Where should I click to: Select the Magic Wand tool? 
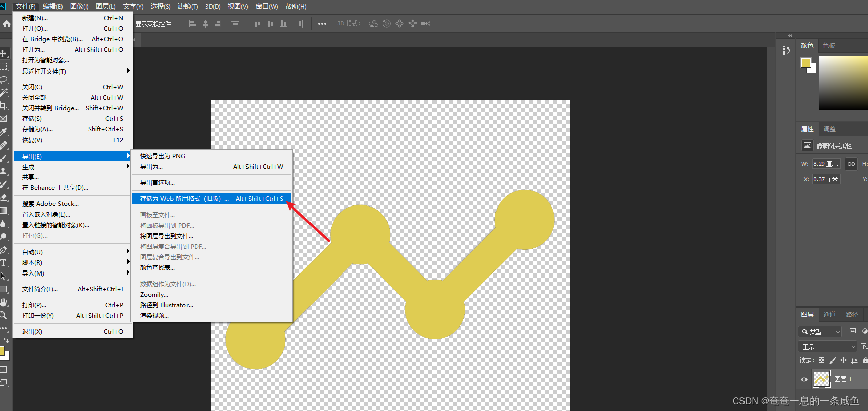(4, 93)
